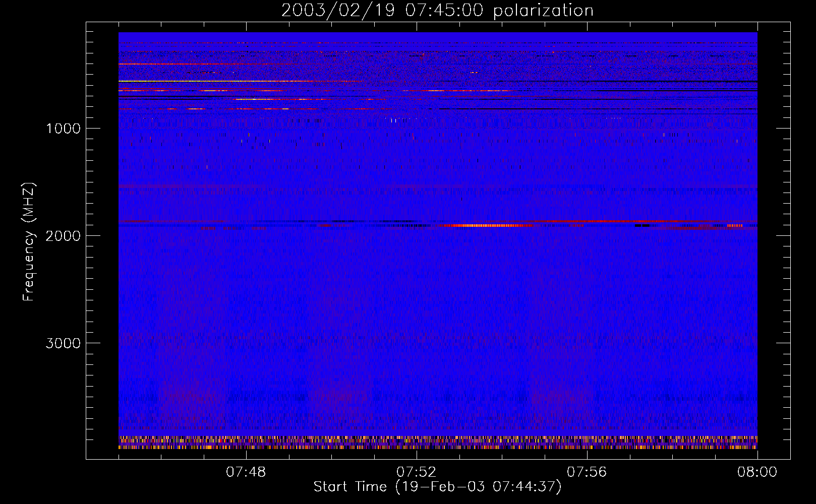Click the 2000 frequency tick label
Viewport: 816px width, 504px height.
[63, 236]
